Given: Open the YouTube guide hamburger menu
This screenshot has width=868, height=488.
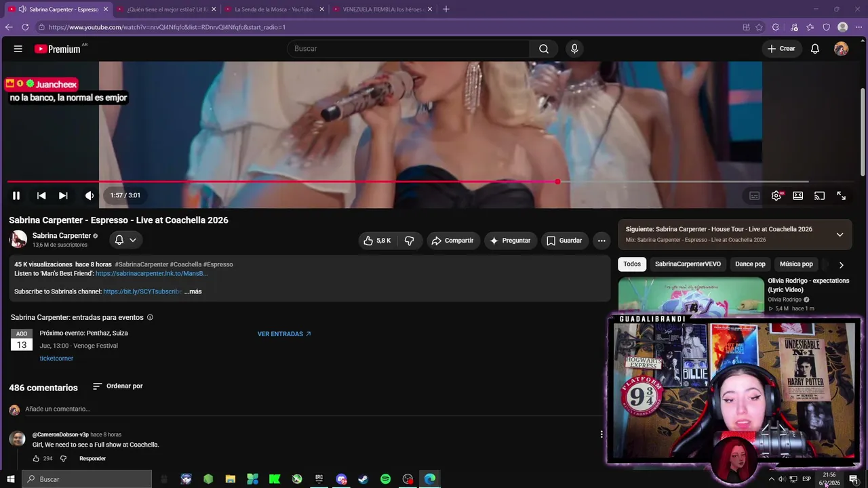Looking at the screenshot, I should click(x=18, y=49).
